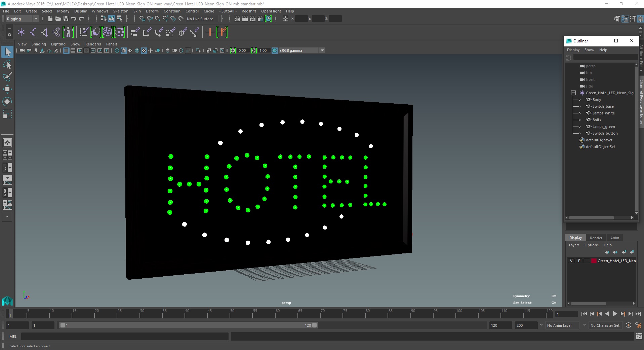
Task: Open the Skeleton menu
Action: point(121,11)
